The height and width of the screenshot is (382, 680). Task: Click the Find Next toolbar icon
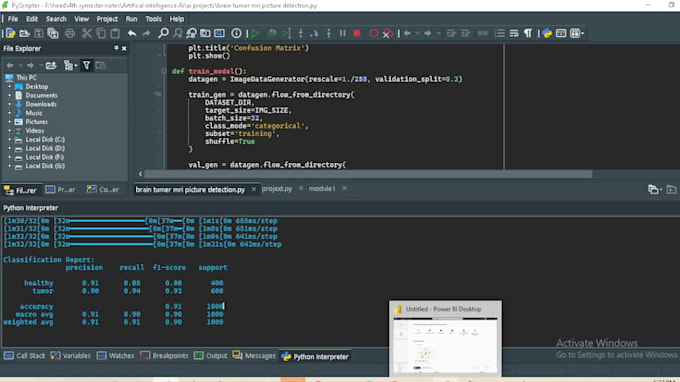coord(178,33)
